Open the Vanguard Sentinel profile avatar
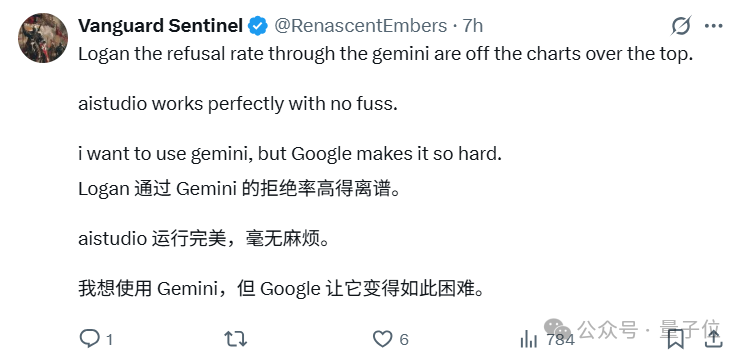The height and width of the screenshot is (360, 745). click(43, 38)
